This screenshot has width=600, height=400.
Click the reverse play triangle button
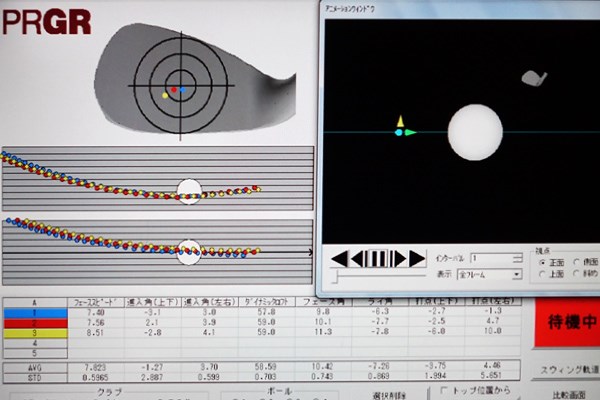pos(340,259)
